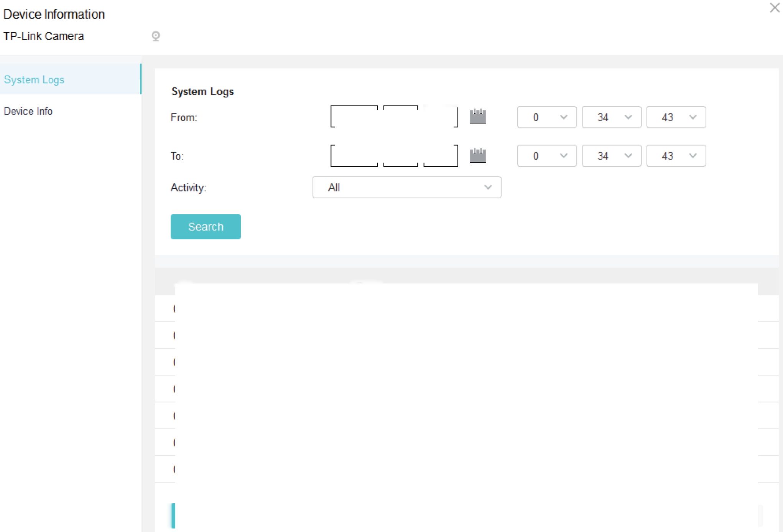
Task: Expand the From hour dropdown
Action: coord(547,117)
